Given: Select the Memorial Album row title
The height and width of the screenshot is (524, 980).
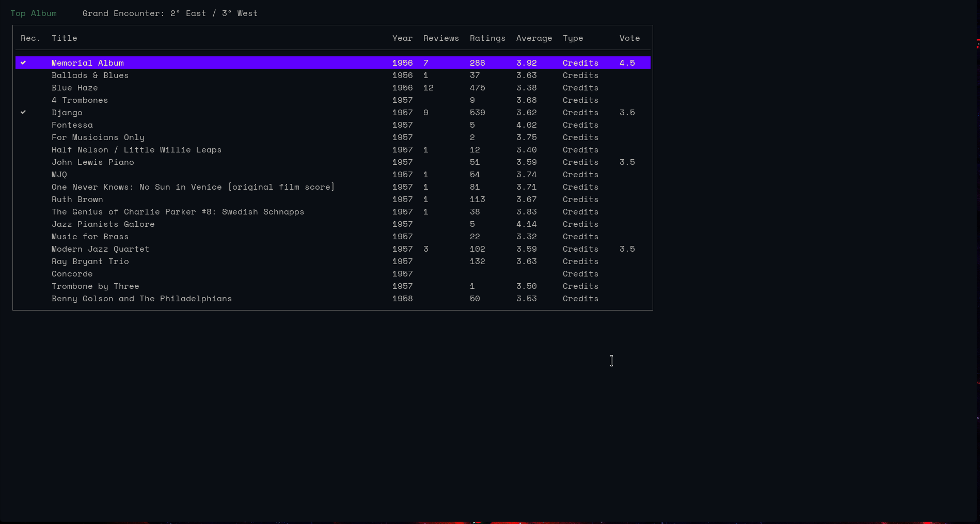Looking at the screenshot, I should pos(88,63).
